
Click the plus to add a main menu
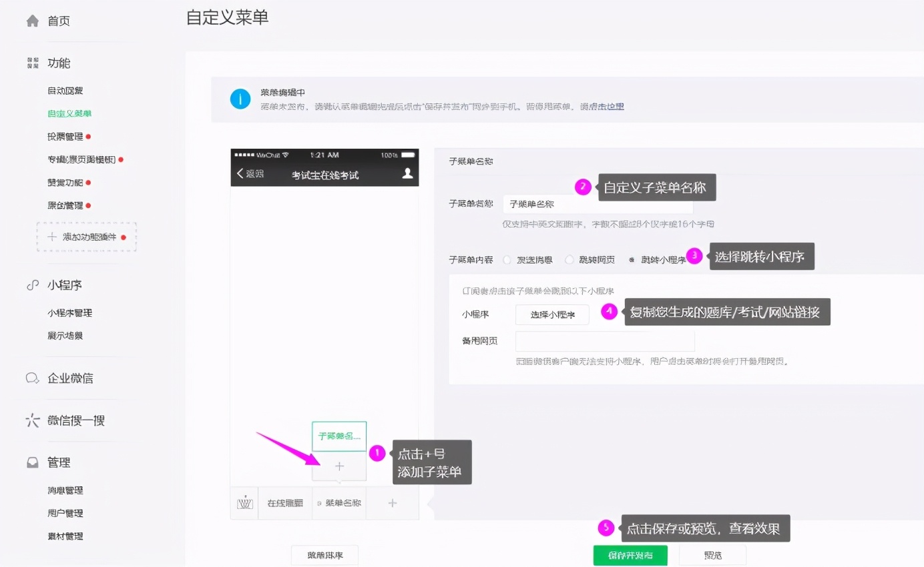coord(393,503)
